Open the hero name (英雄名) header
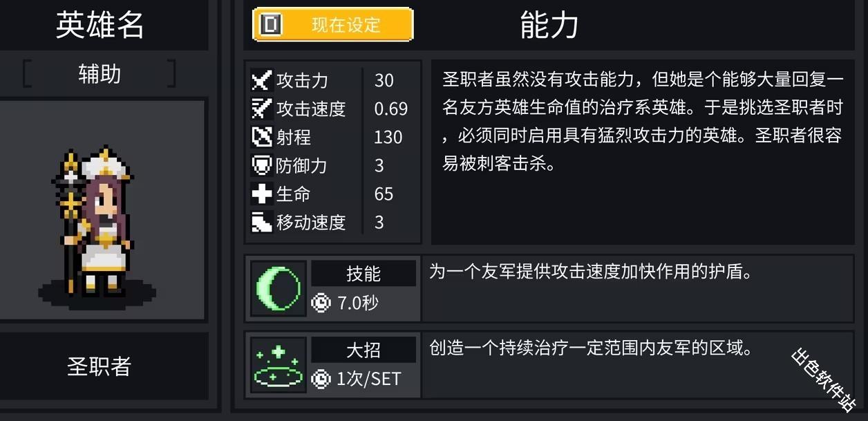Screen dimensions: 868x421 pos(101,25)
